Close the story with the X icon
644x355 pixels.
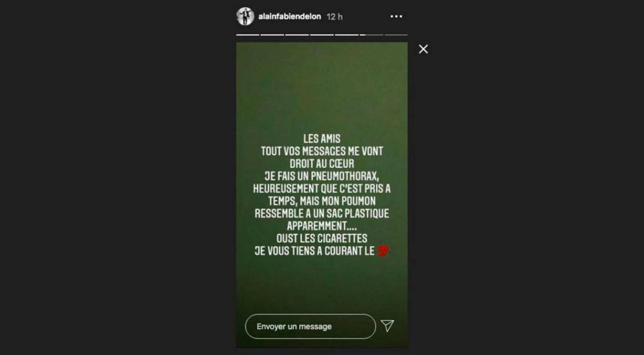(x=423, y=50)
